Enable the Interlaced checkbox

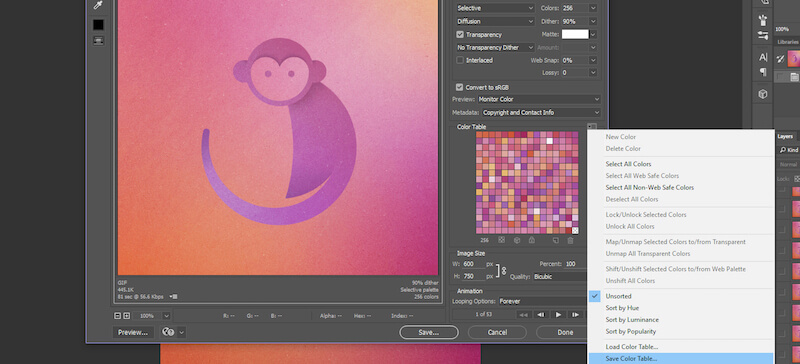click(460, 60)
